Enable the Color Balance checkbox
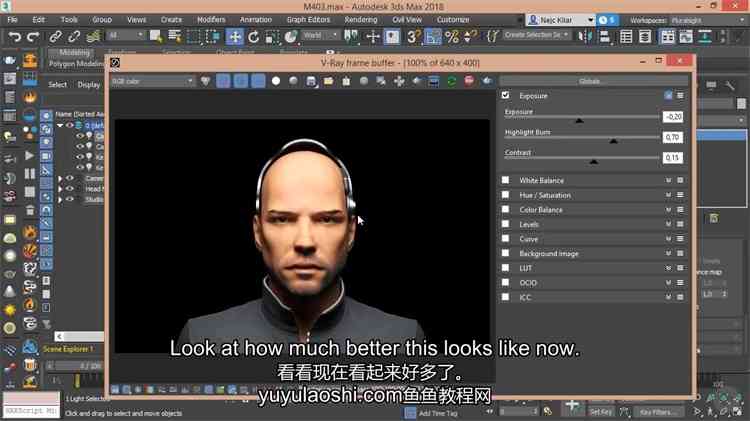The width and height of the screenshot is (750, 421). click(x=506, y=209)
